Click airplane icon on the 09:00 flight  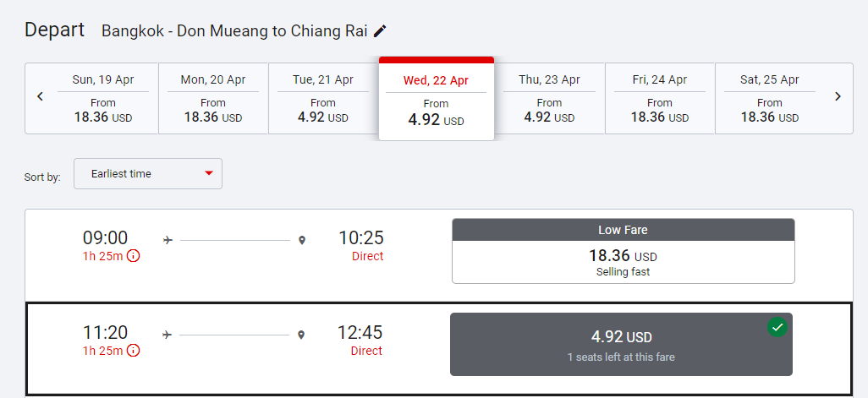pyautogui.click(x=168, y=240)
